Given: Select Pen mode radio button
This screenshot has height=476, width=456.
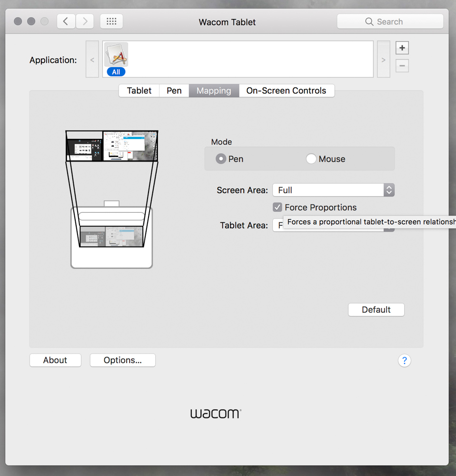Looking at the screenshot, I should [221, 159].
